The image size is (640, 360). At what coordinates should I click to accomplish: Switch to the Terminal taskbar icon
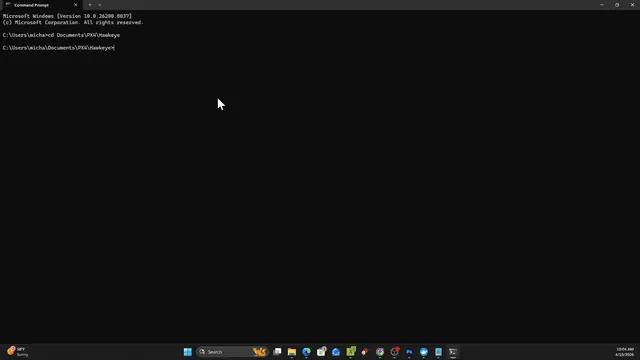pyautogui.click(x=453, y=352)
